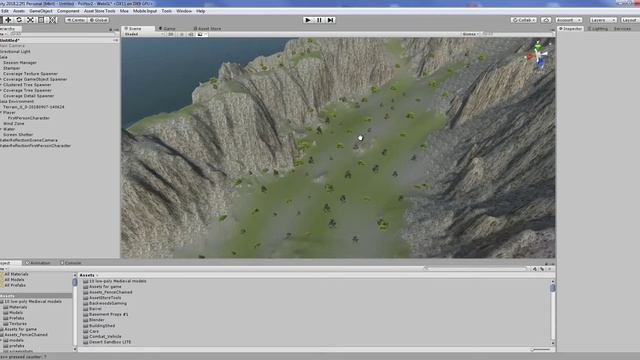Toggle the Center pivot mode button

(x=76, y=20)
